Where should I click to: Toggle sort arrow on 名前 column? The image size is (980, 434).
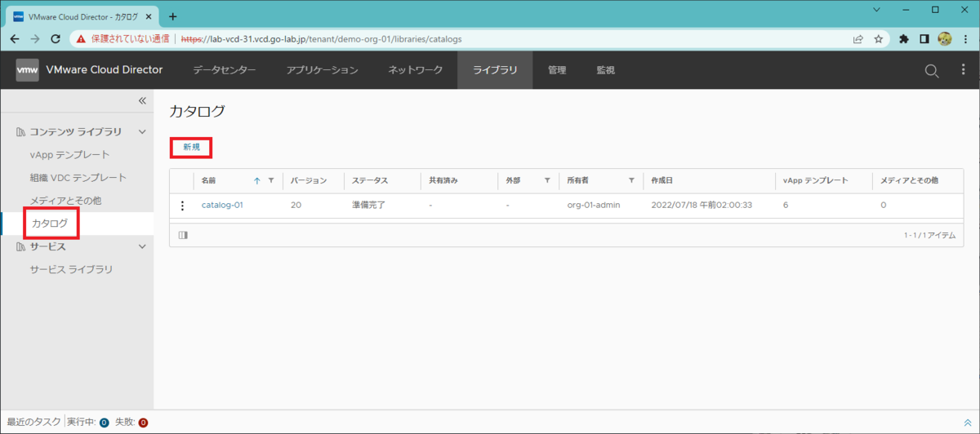pos(257,180)
